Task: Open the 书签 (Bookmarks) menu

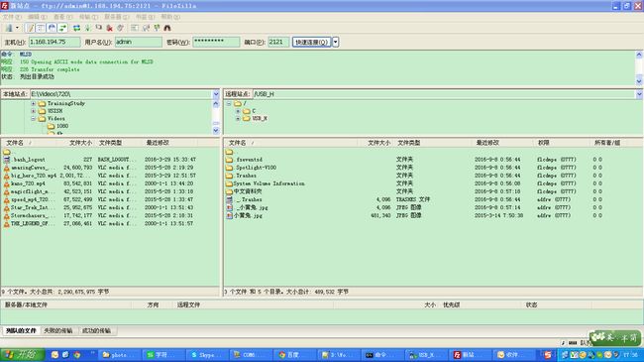Action: click(145, 17)
